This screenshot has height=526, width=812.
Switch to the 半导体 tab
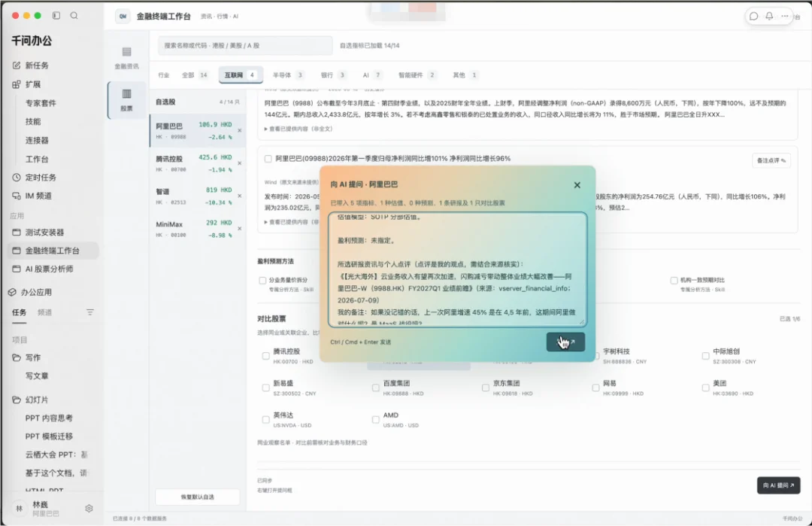pos(288,75)
